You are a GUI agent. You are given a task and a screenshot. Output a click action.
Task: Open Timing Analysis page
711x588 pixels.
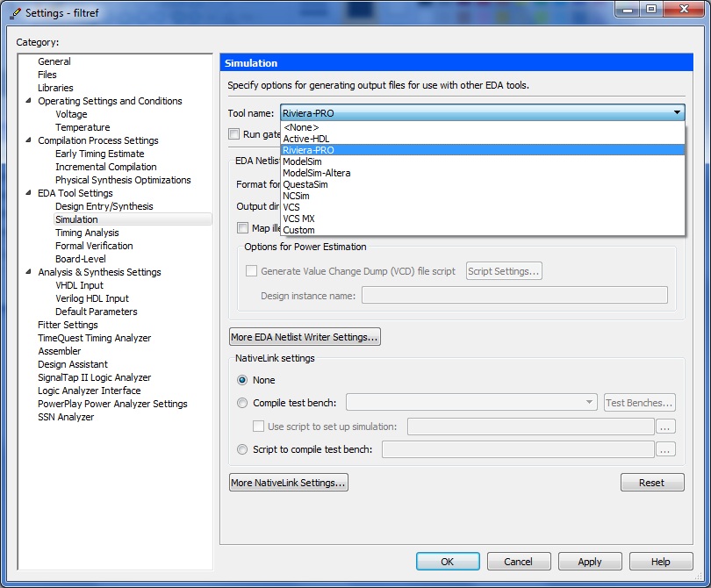87,232
